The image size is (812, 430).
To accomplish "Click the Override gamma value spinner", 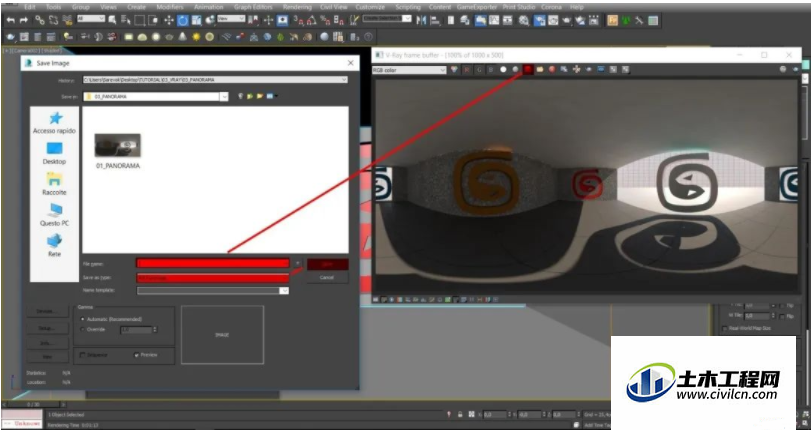I will pyautogui.click(x=155, y=329).
